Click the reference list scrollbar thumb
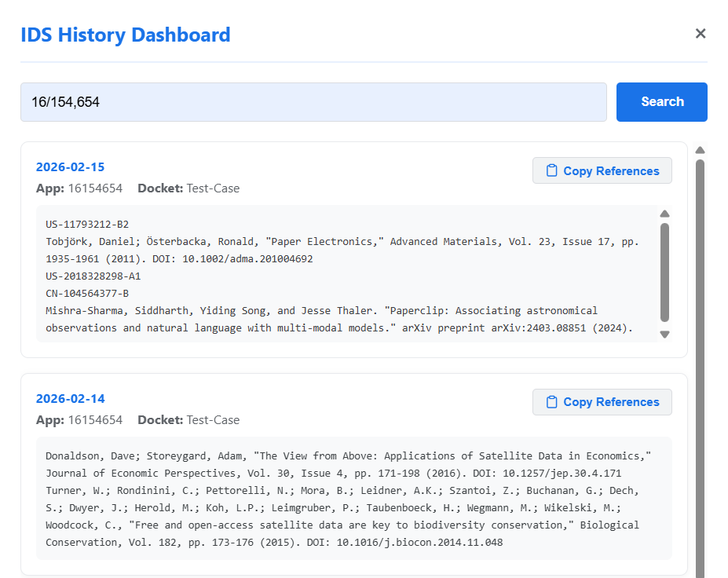728x578 pixels. (665, 273)
